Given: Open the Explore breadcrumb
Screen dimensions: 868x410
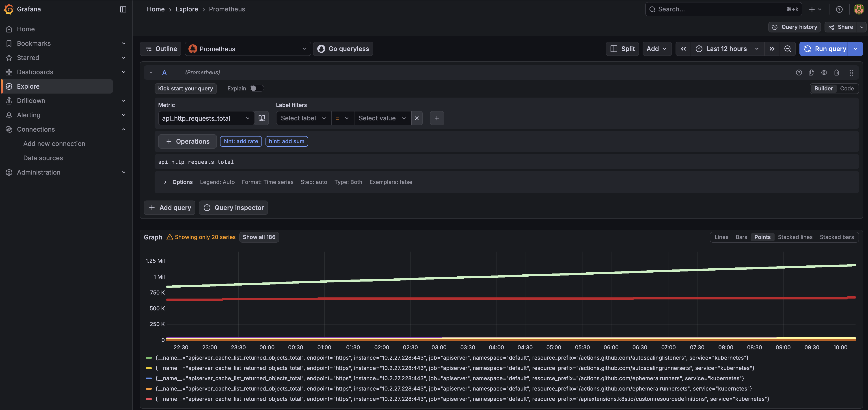Looking at the screenshot, I should [x=187, y=9].
